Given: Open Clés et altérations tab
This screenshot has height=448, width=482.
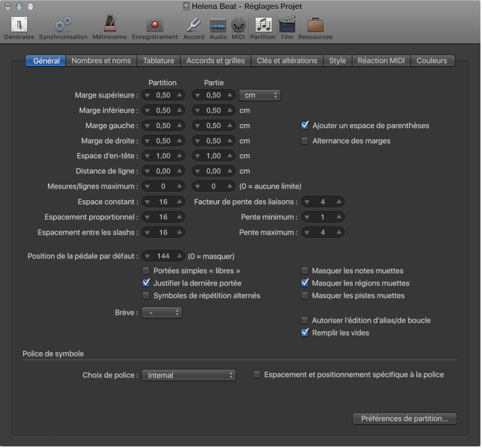Looking at the screenshot, I should coord(287,60).
